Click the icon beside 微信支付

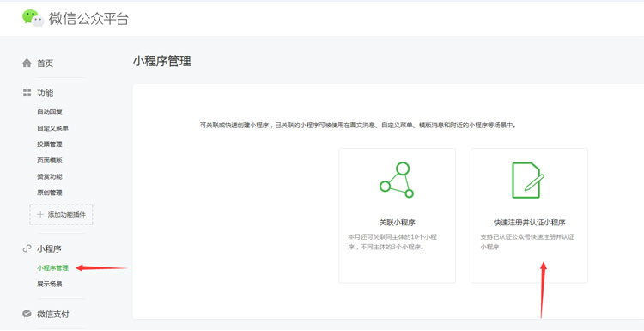point(27,314)
